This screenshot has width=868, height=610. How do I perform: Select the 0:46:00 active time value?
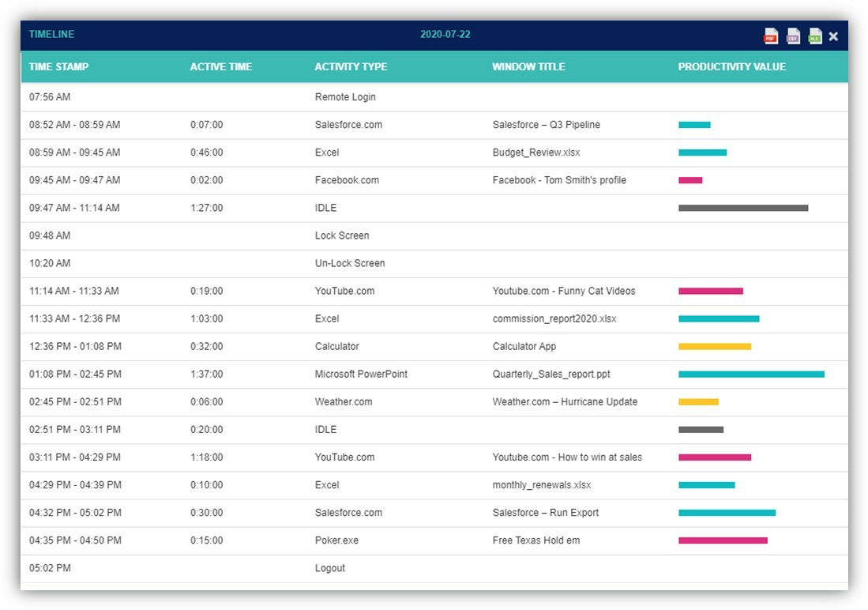coord(206,152)
